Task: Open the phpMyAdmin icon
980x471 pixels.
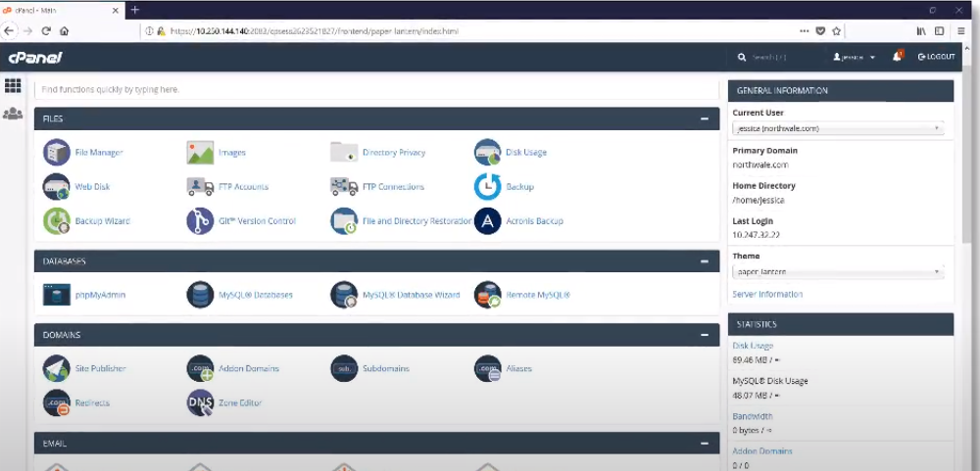Action: 56,294
